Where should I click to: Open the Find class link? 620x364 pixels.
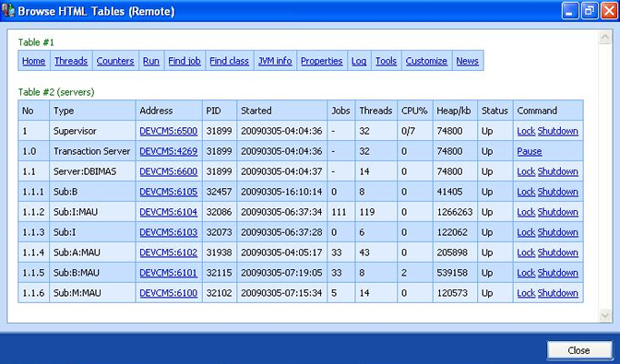[230, 61]
